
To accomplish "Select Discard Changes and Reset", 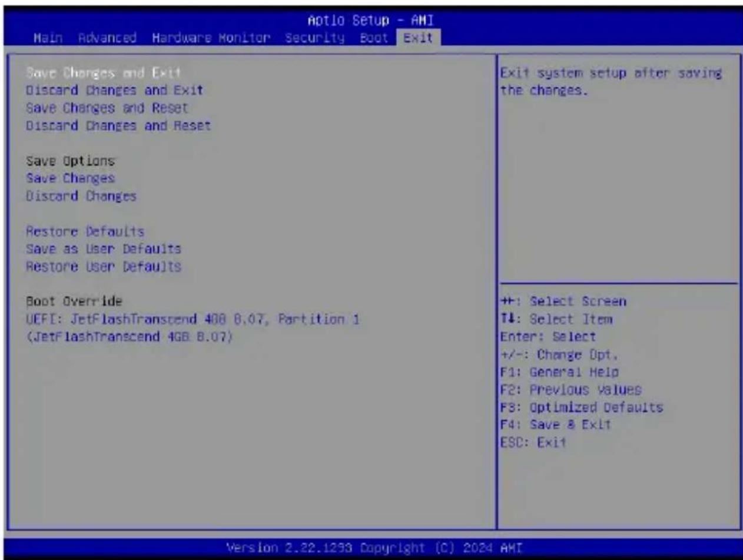I will click(x=118, y=125).
